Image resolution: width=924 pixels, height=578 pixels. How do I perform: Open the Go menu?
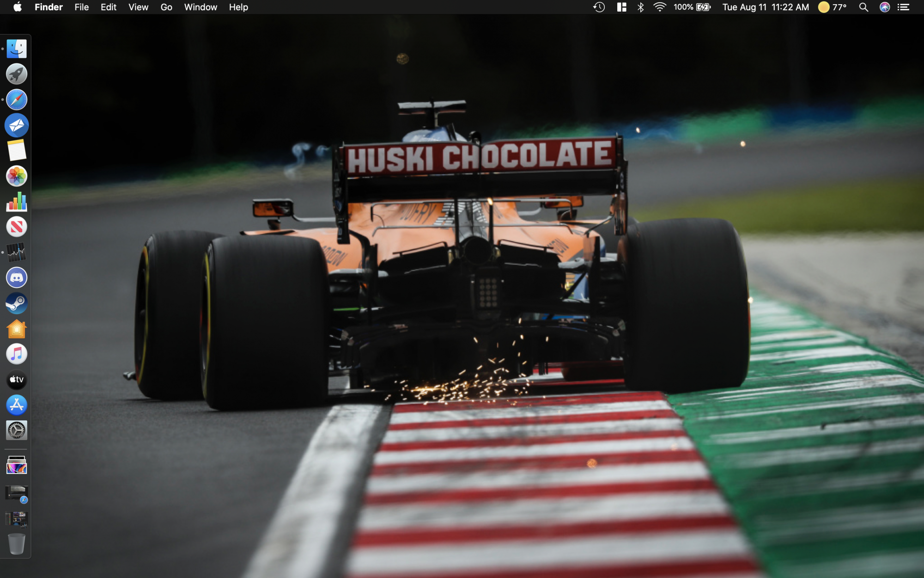166,7
